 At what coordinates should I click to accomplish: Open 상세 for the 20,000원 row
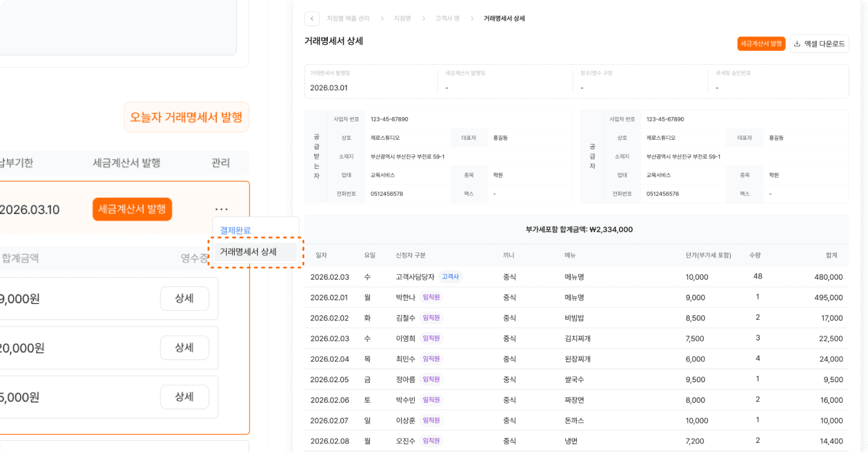185,348
